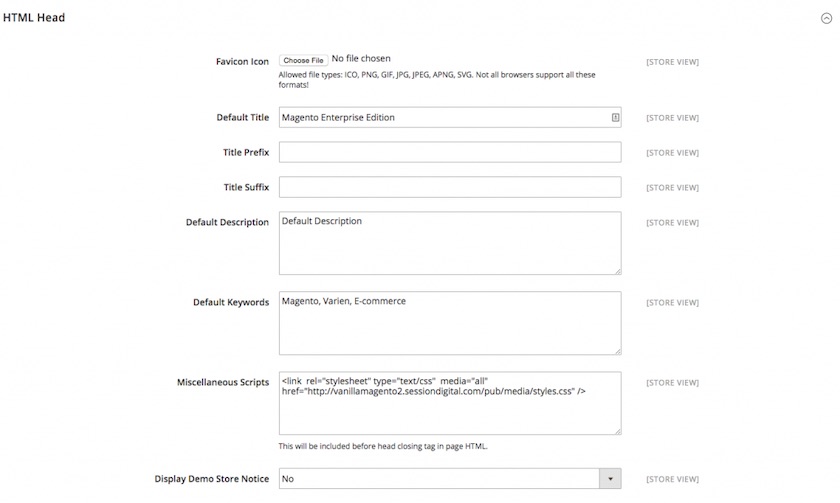Screen dimensions: 840x503
Task: Click the 'Title Suffix' label
Action: point(246,187)
